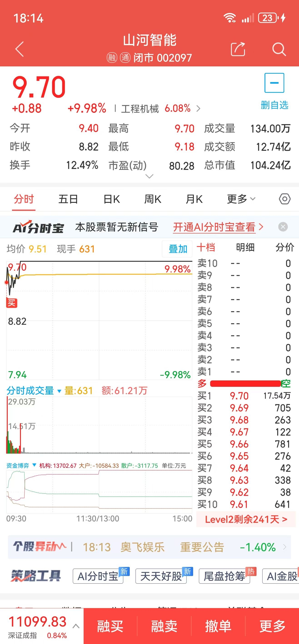Switch to the 月K tab
This screenshot has width=299, height=644.
click(x=194, y=199)
